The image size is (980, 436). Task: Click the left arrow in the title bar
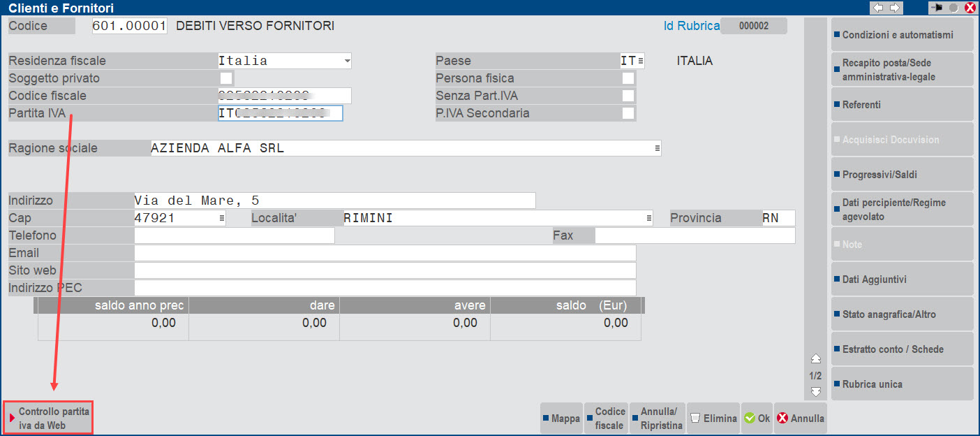click(x=878, y=8)
